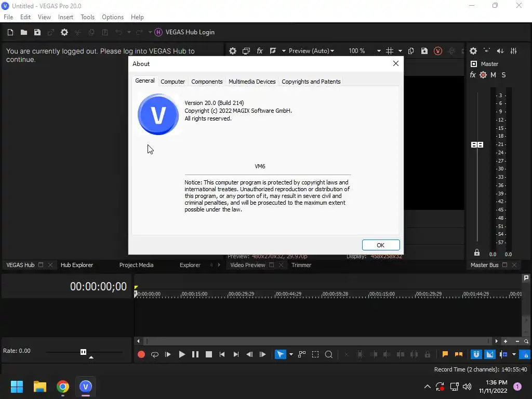
Task: Create a new project with the New icon
Action: point(10,32)
